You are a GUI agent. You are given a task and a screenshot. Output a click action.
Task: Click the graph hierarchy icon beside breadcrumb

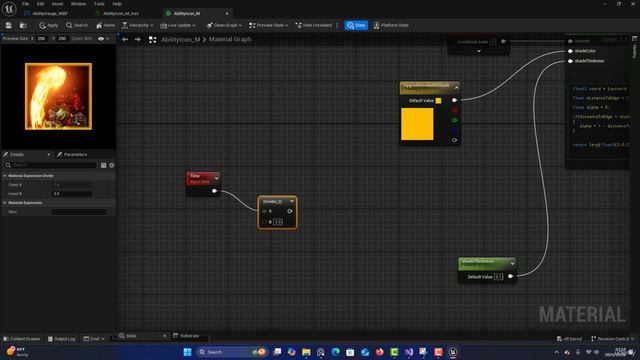[x=152, y=40]
